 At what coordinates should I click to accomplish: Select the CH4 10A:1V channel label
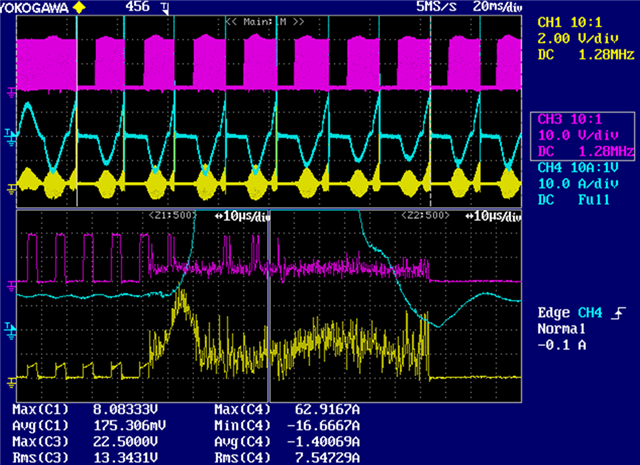click(578, 167)
